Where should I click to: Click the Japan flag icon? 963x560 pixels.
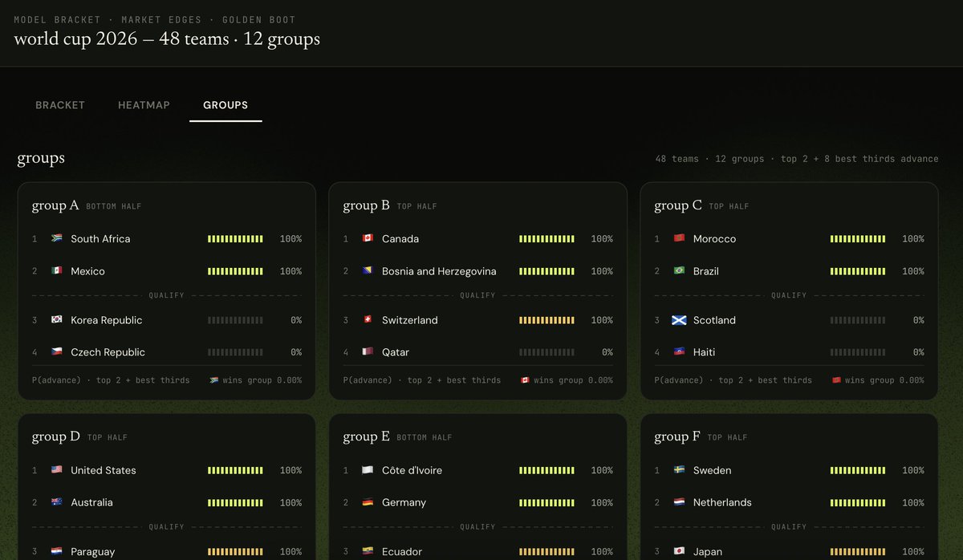click(x=679, y=551)
